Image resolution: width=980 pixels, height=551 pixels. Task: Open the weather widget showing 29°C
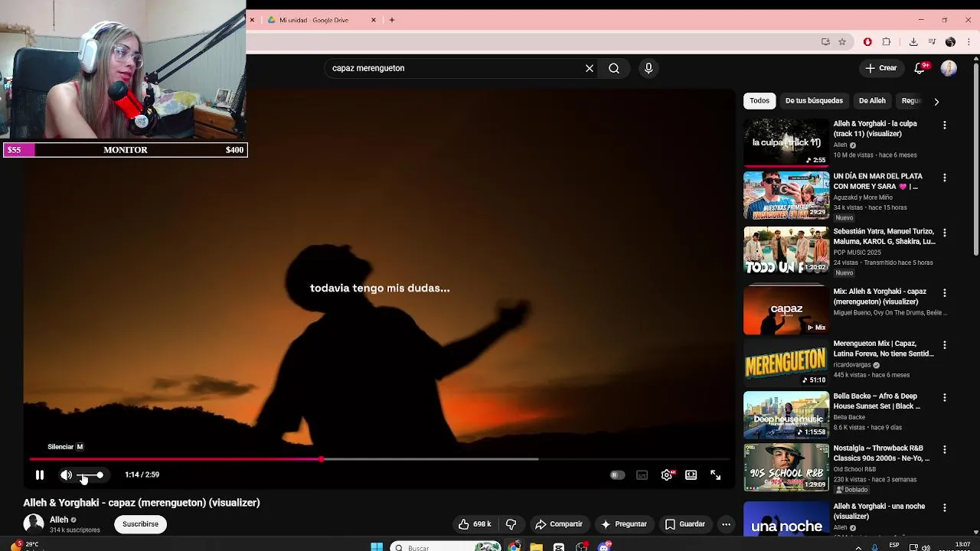[23, 545]
